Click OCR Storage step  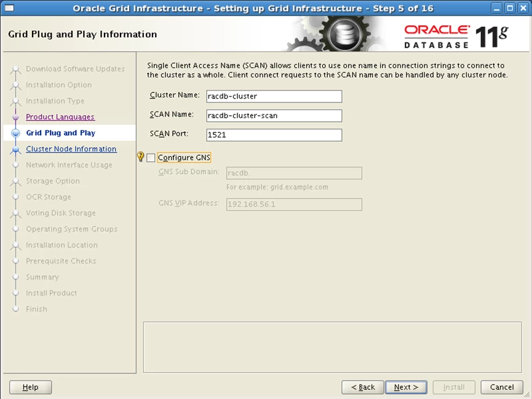(x=49, y=197)
